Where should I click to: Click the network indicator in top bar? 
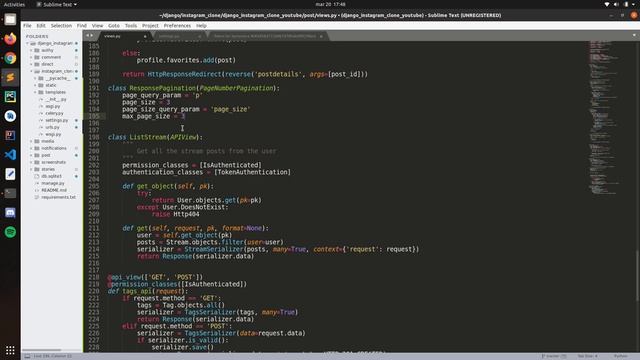pos(607,4)
